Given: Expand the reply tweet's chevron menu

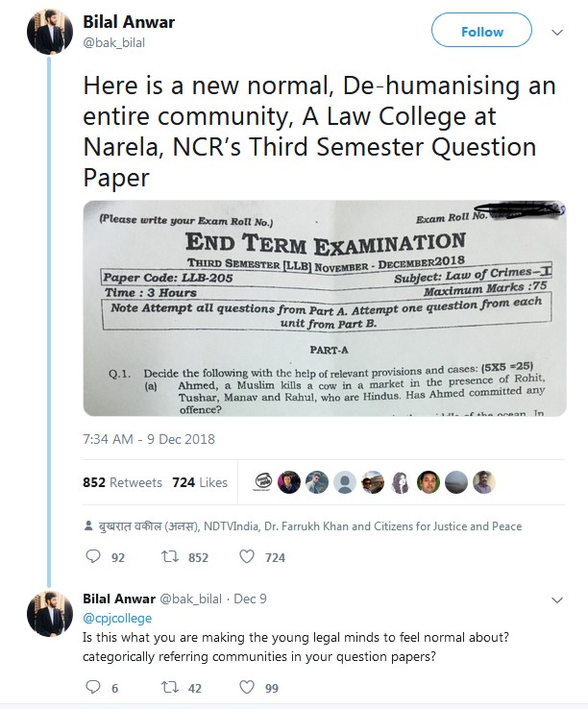Looking at the screenshot, I should (x=557, y=600).
